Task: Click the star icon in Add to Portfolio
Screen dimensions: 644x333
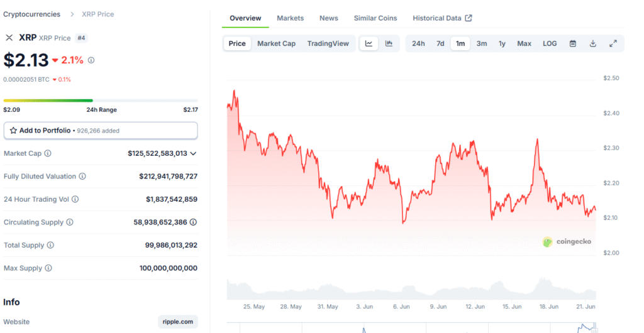Action: 13,131
